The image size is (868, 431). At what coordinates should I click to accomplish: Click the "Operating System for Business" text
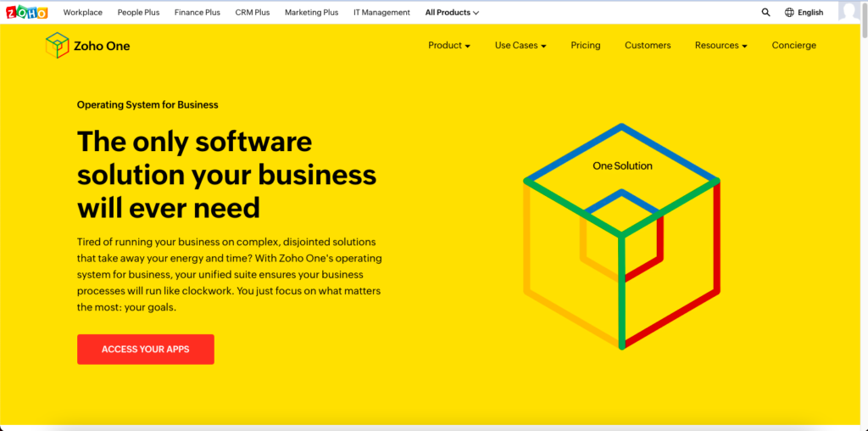147,104
